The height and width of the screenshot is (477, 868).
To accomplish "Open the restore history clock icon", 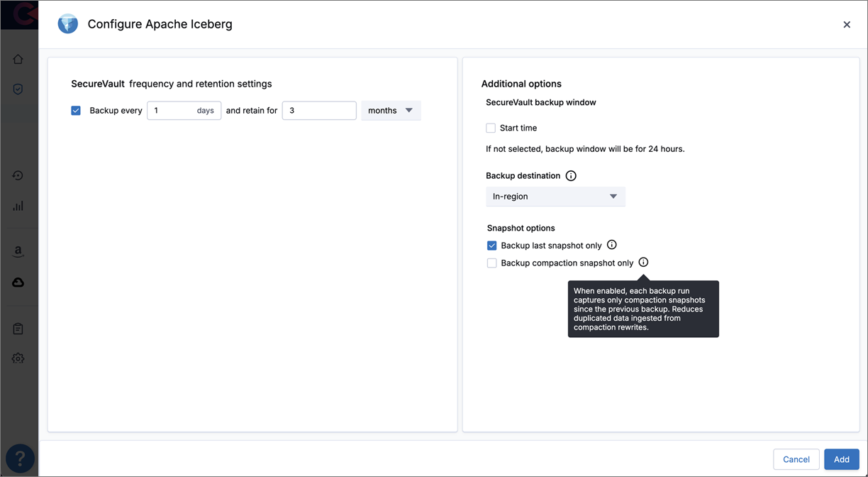I will [x=18, y=175].
